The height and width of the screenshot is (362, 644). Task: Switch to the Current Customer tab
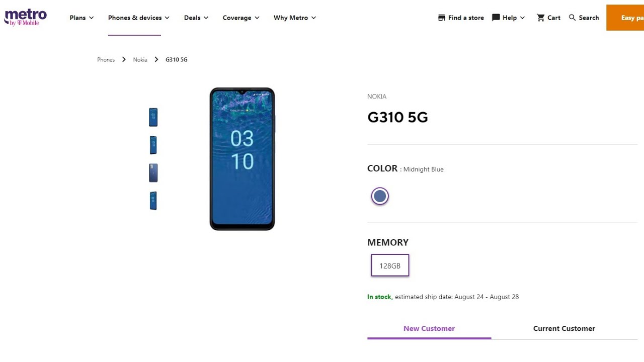(x=564, y=328)
